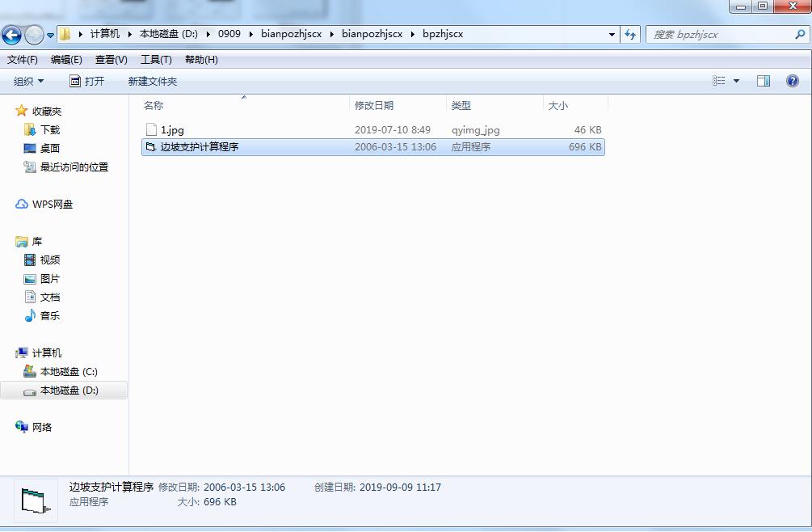Open help via question mark icon
The width and height of the screenshot is (812, 532).
pyautogui.click(x=793, y=81)
